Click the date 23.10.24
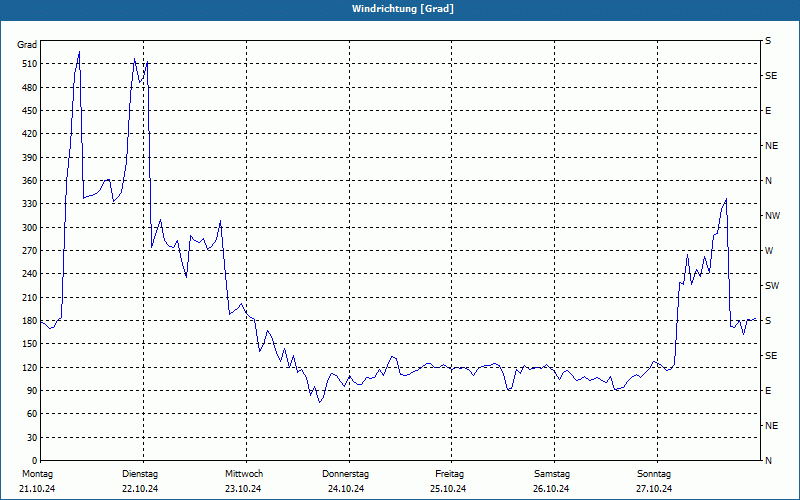Screen dimensions: 800x500 click(243, 489)
